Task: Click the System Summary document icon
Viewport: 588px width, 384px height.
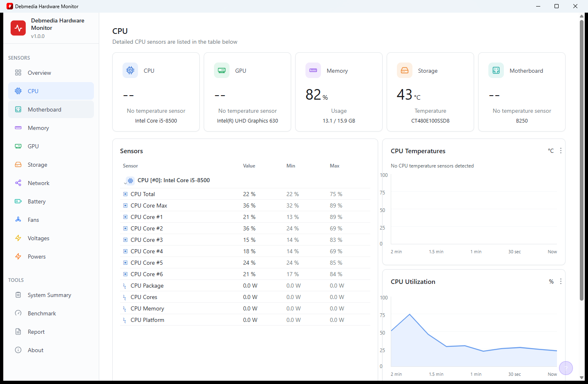Action: coord(18,295)
